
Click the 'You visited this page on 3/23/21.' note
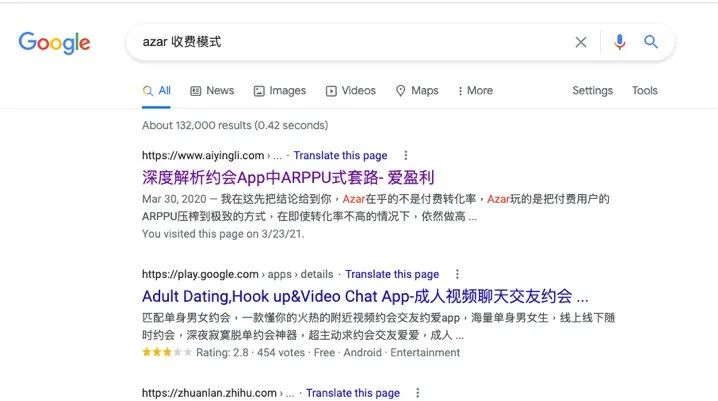pyautogui.click(x=223, y=234)
